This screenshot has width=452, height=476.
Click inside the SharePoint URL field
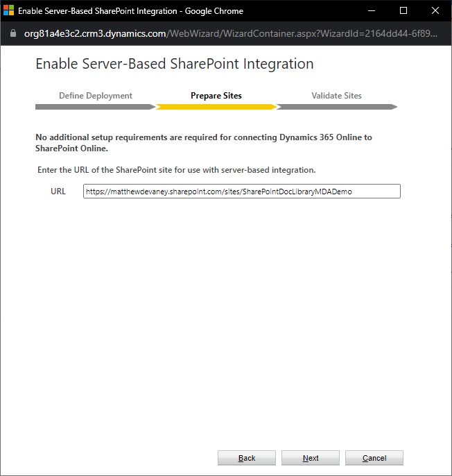coord(242,192)
